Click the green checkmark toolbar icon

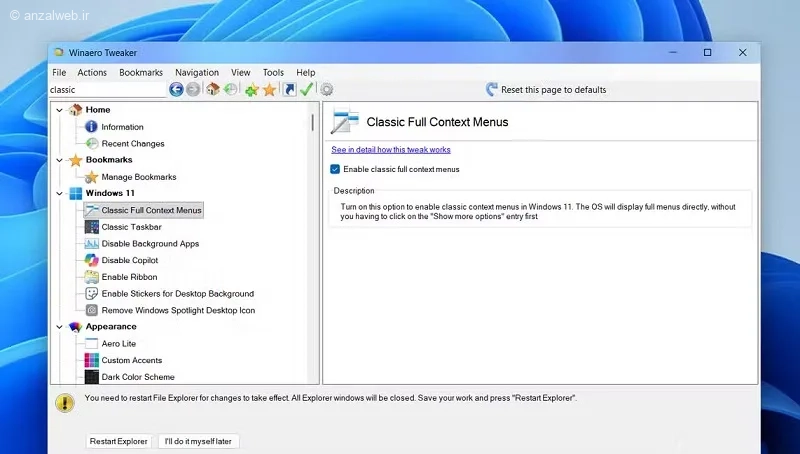pos(306,90)
